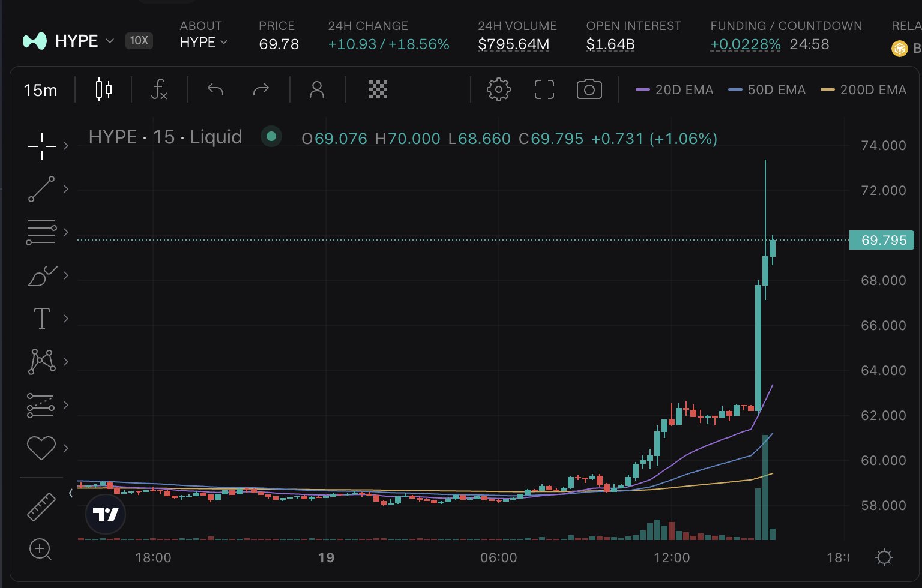Click the funding rate +0.0228%
This screenshot has height=588, width=922.
point(746,44)
